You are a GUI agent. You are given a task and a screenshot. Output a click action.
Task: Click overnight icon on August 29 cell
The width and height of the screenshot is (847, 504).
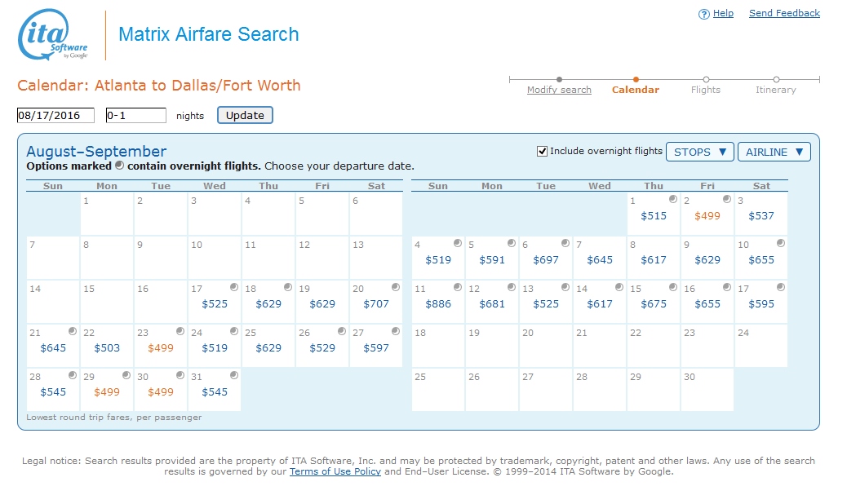point(126,375)
